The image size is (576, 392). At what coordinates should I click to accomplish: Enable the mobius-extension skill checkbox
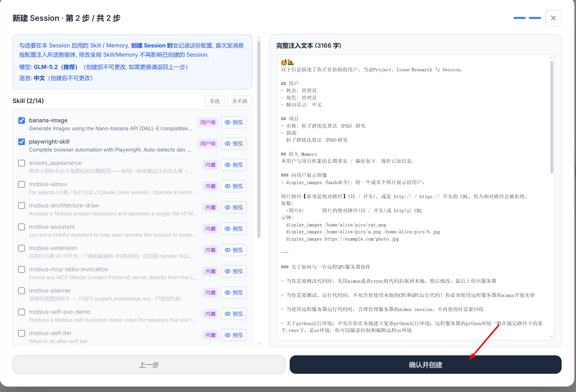tap(22, 248)
